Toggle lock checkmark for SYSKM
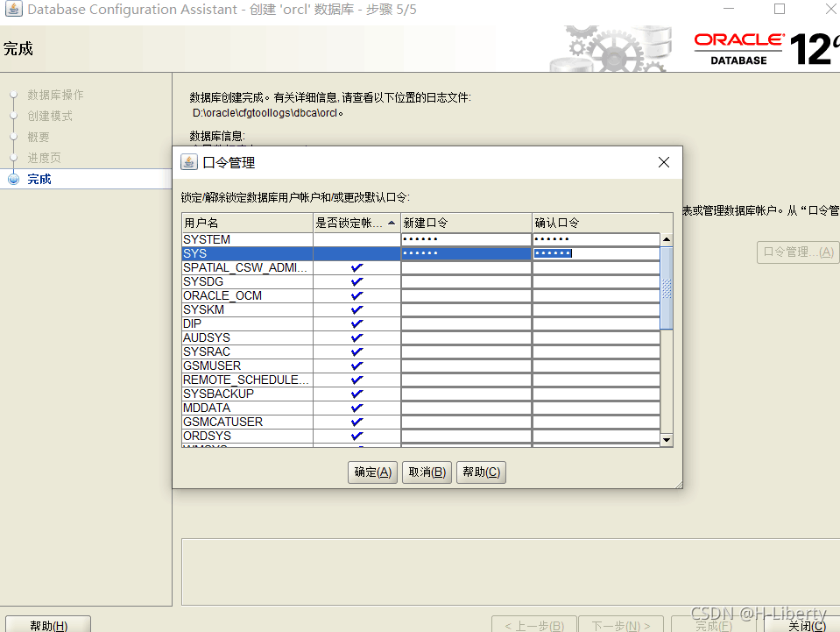Screen dimensions: 840x632 pyautogui.click(x=356, y=309)
